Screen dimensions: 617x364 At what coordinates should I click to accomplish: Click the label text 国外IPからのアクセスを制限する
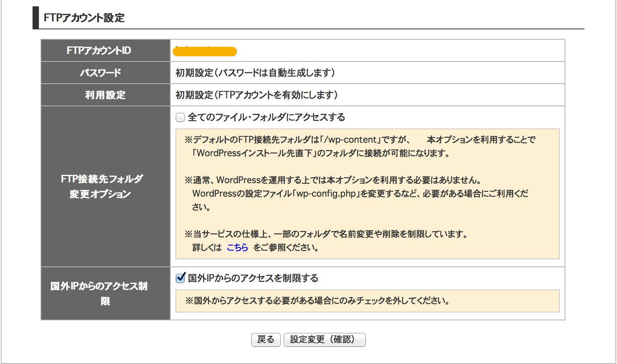pyautogui.click(x=253, y=278)
